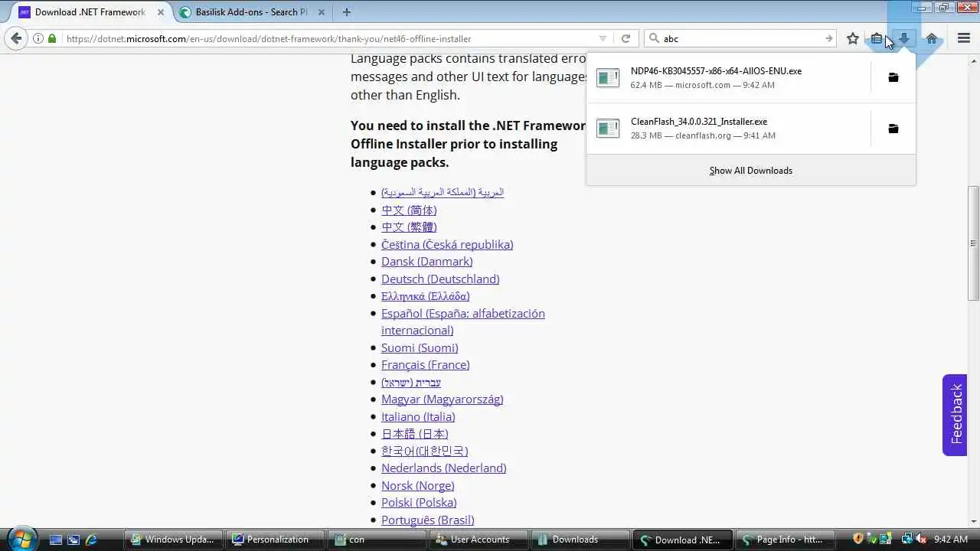Switch to Downloads taskbar window

(x=580, y=540)
